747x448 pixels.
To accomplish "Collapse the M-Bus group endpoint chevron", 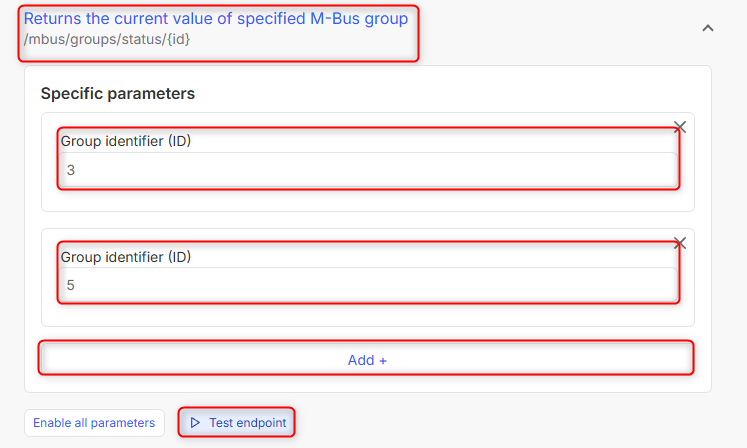I will pyautogui.click(x=708, y=29).
